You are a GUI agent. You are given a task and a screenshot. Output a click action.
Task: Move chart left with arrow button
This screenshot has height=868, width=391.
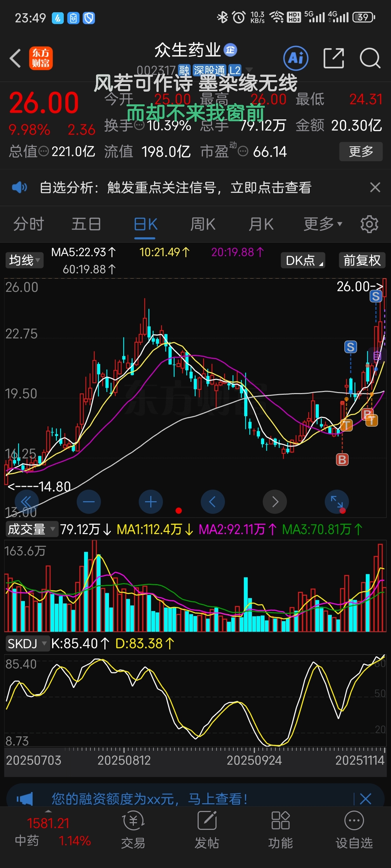[x=213, y=502]
